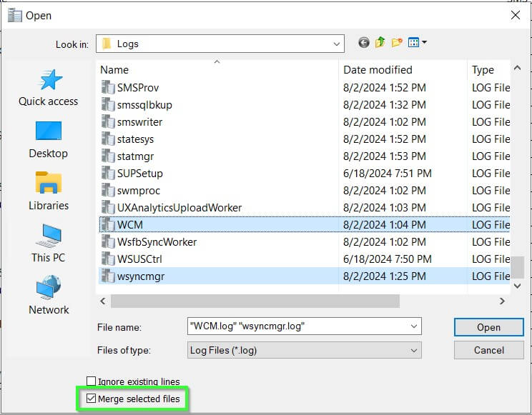Click the Cancel button
532x415 pixels.
coord(488,350)
